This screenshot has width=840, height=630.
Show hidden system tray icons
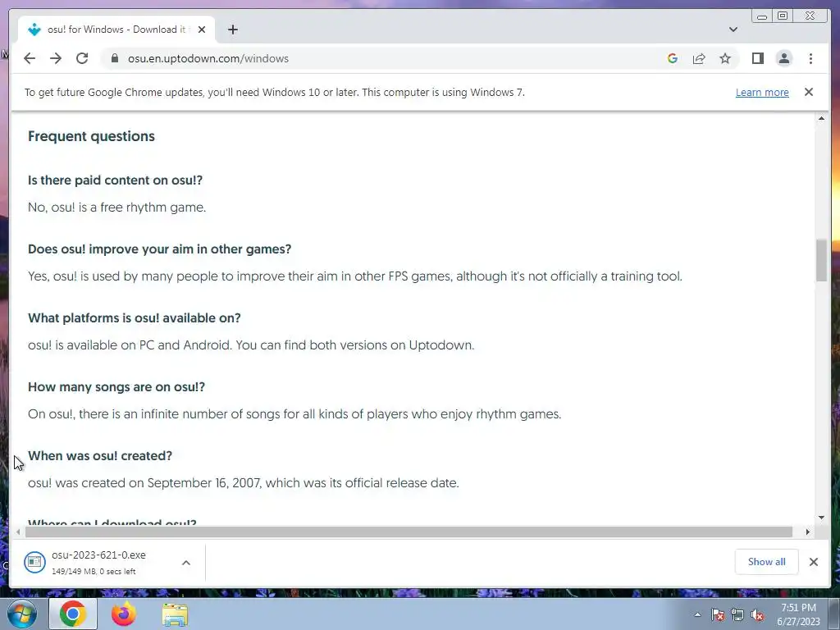(697, 614)
